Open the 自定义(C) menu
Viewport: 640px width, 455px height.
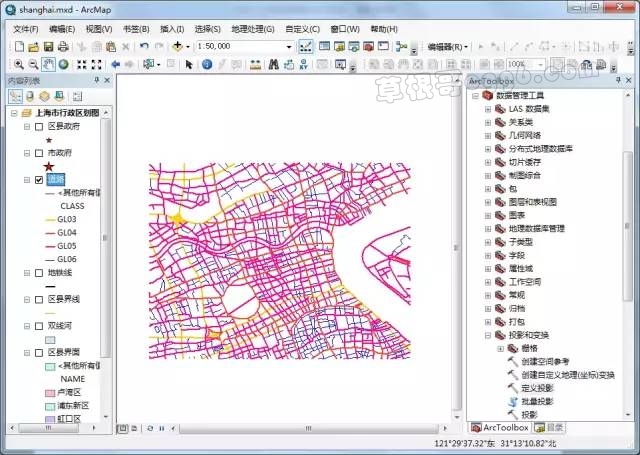point(302,29)
